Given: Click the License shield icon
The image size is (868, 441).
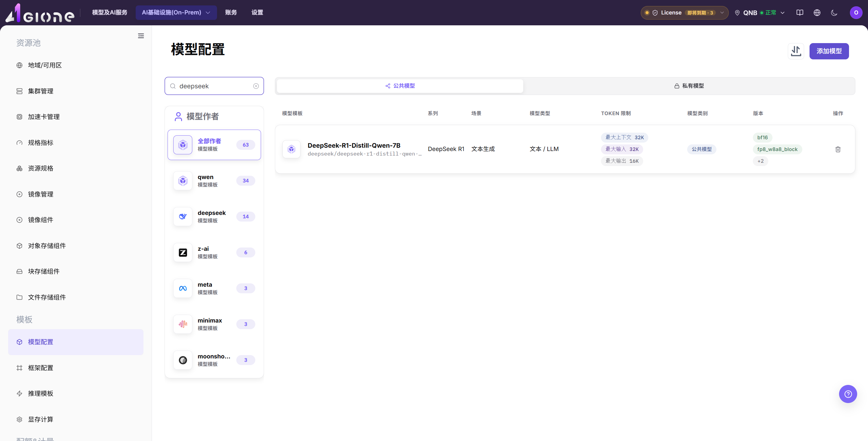Looking at the screenshot, I should click(x=655, y=13).
